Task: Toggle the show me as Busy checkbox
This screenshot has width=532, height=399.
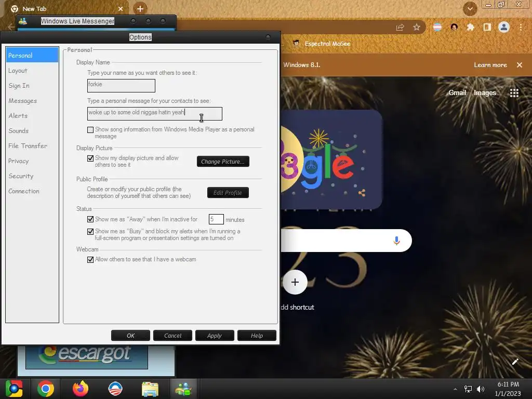Action: 90,231
